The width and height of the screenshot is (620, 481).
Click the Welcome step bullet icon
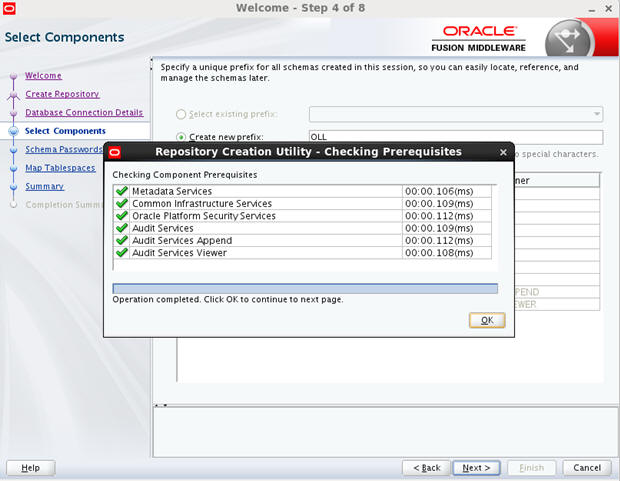click(13, 76)
